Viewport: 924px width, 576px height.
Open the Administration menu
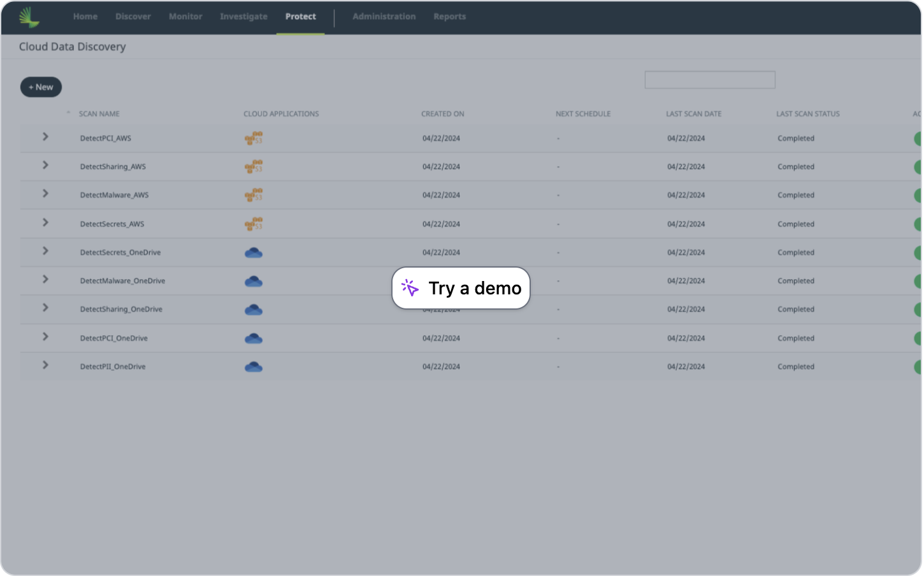pyautogui.click(x=384, y=17)
